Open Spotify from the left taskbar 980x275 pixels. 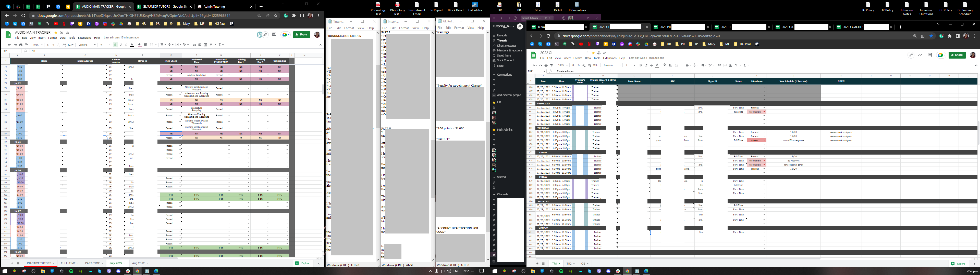[71, 271]
